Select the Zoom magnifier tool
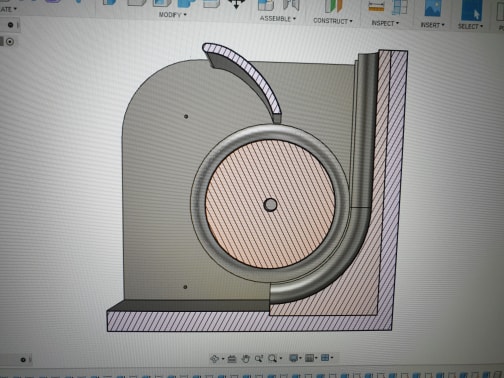This screenshot has height=378, width=504. tap(258, 359)
